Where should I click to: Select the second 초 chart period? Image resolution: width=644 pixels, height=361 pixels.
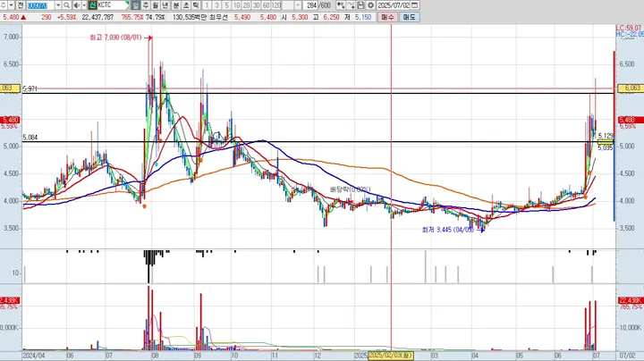186,5
